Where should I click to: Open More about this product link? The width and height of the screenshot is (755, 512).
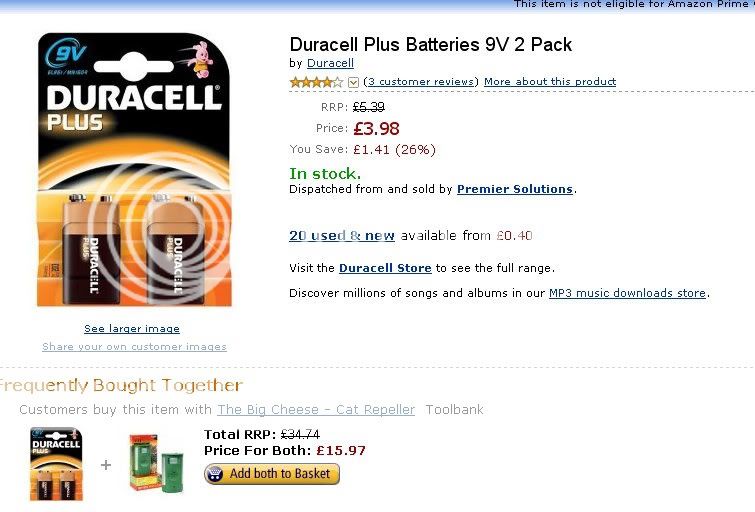[x=550, y=81]
